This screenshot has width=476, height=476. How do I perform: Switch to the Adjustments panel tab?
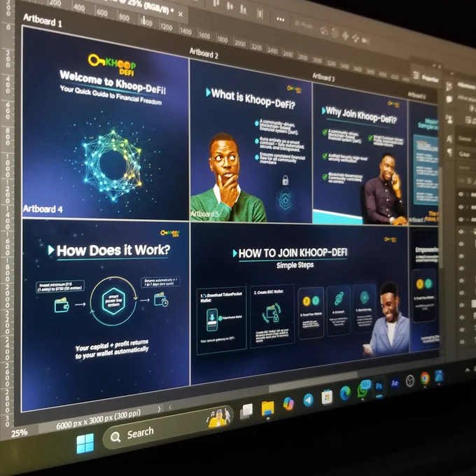pos(465,86)
